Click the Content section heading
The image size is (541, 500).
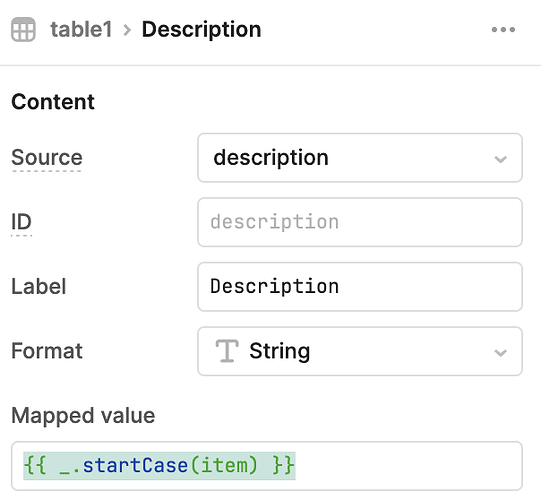53,102
